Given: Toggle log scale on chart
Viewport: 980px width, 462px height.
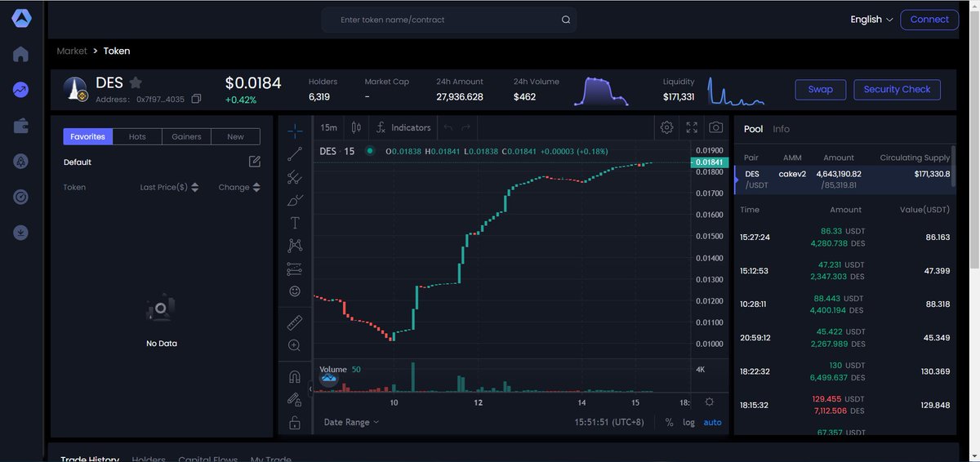Looking at the screenshot, I should click(x=689, y=422).
